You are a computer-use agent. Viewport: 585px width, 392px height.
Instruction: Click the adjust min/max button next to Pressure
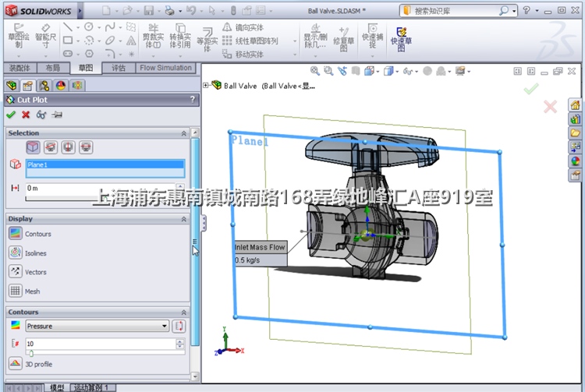coord(179,326)
